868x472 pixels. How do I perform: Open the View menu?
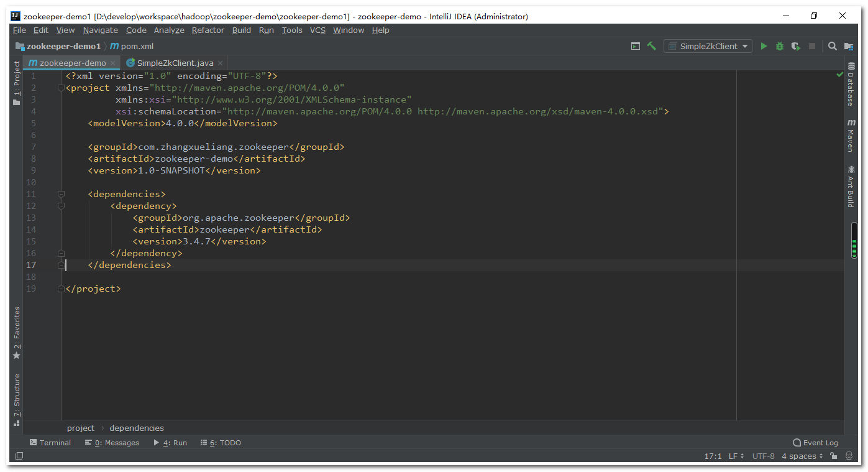click(x=65, y=30)
